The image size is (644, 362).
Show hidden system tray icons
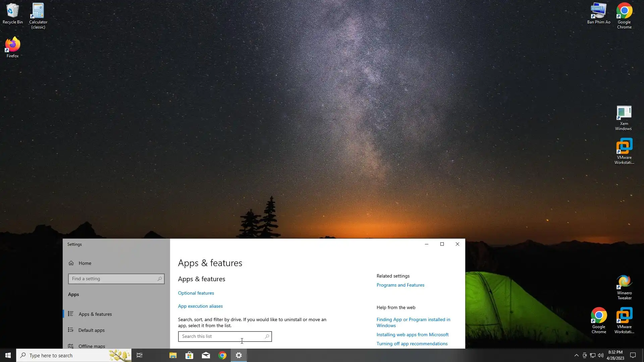point(576,355)
